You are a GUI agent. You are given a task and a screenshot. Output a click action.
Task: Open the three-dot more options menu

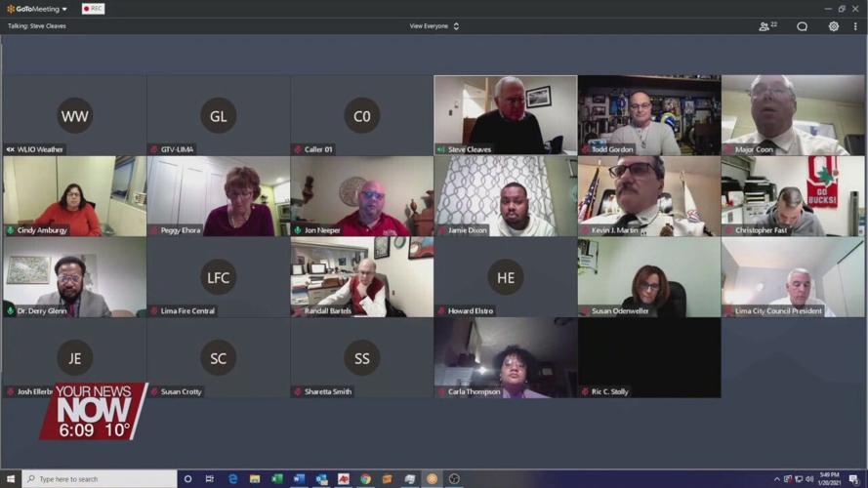click(855, 26)
